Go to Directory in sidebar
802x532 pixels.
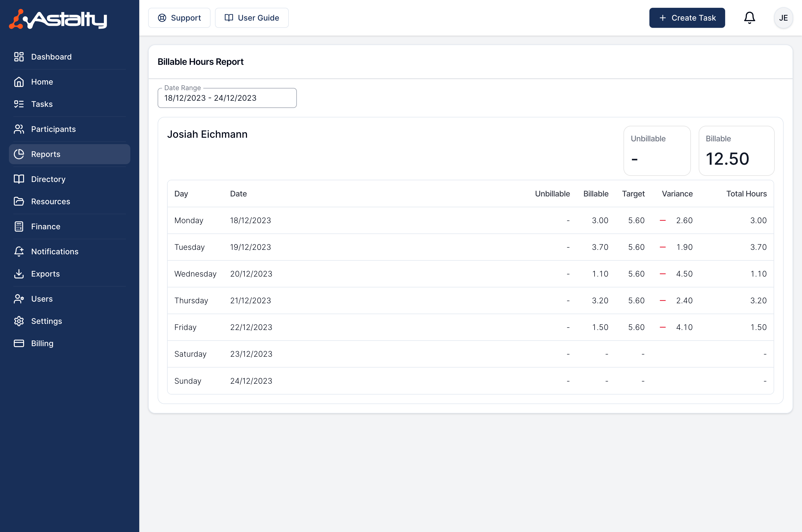[x=48, y=179]
